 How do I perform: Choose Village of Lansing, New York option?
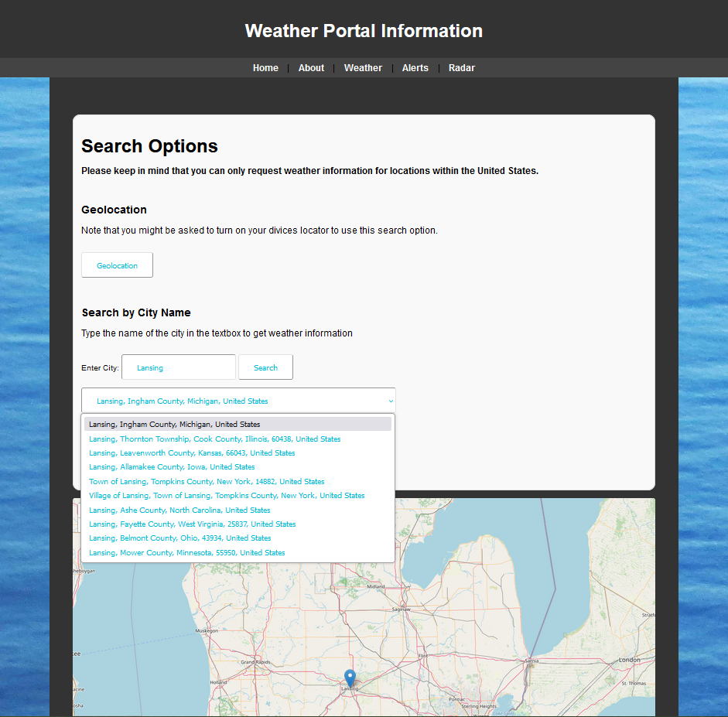(x=227, y=496)
